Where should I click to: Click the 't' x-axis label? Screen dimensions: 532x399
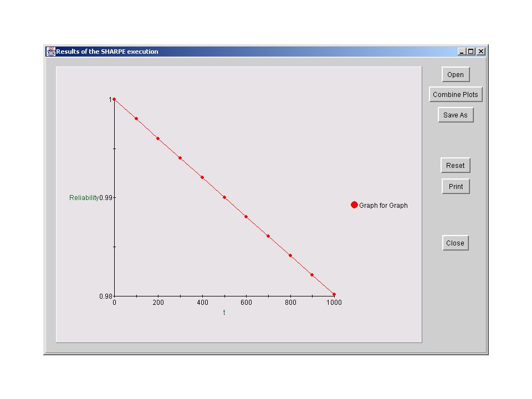[224, 312]
